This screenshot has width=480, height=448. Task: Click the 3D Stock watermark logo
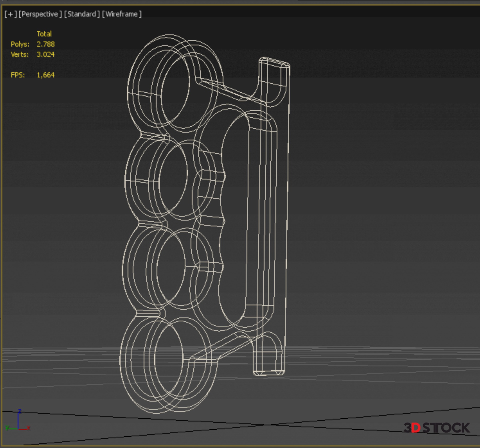coord(436,428)
